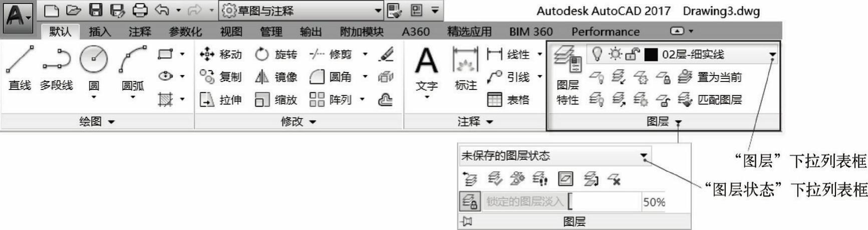868x230 pixels.
Task: Pin the expanded 图层 panel with pushpin
Action: pos(467,221)
